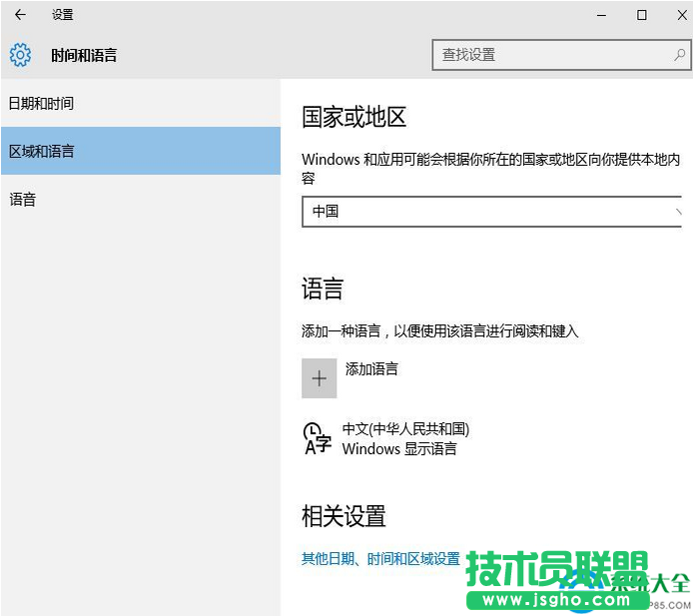Click the 语言 heading
Viewport: 693px width, 616px height.
(x=323, y=289)
